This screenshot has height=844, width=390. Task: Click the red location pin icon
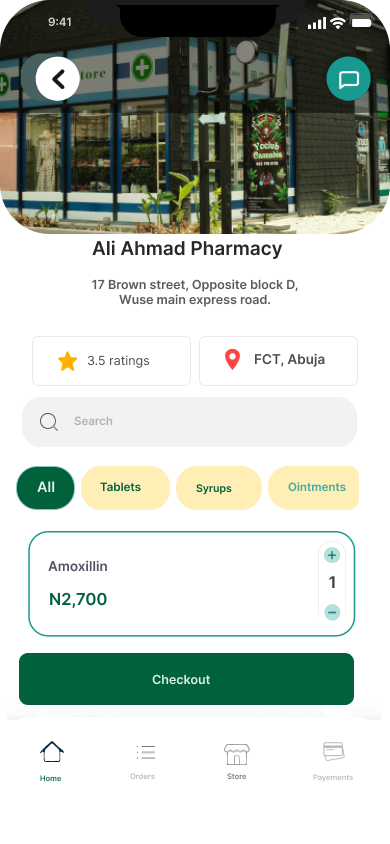[x=232, y=360]
